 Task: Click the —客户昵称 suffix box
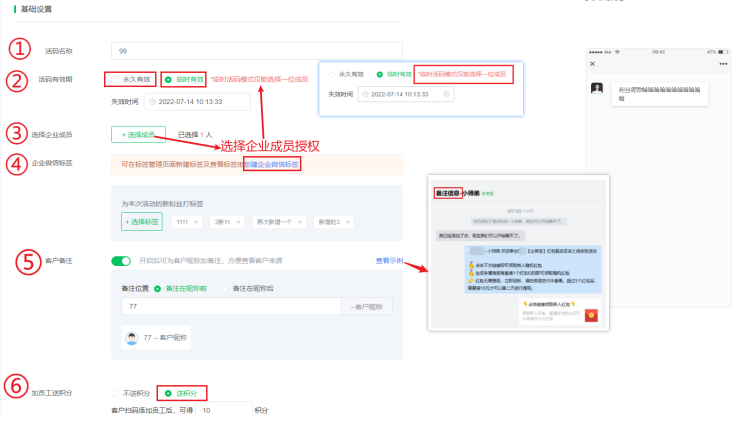[366, 307]
